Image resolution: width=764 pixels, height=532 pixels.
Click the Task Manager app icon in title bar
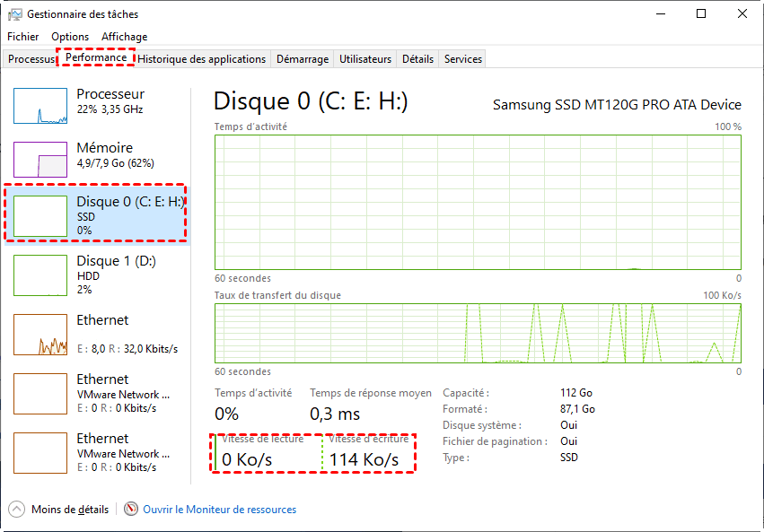(x=15, y=14)
